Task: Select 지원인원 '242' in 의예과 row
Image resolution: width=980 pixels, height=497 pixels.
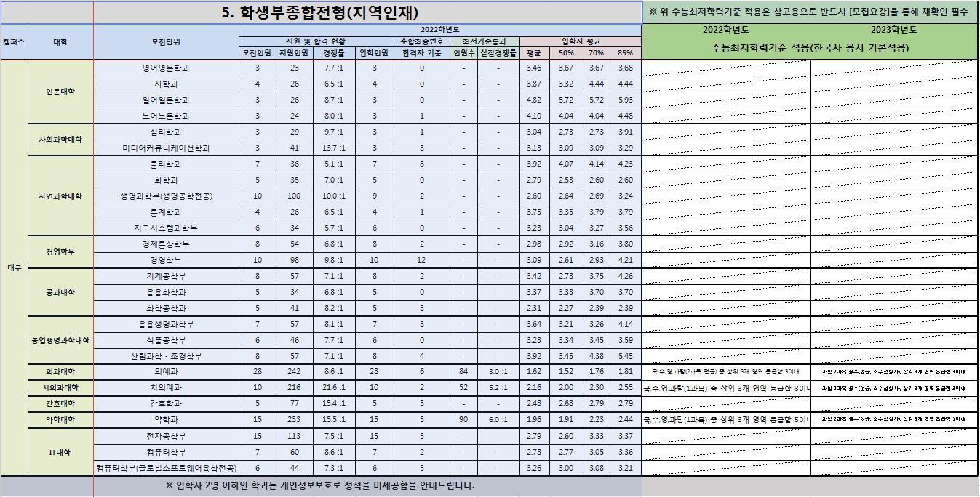Action: tap(294, 371)
